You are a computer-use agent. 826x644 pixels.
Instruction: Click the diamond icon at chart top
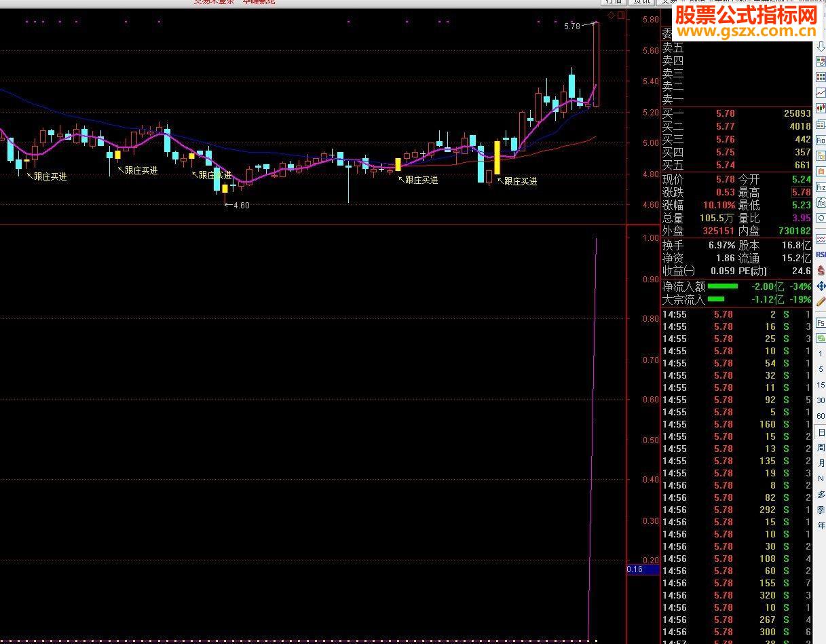click(611, 15)
